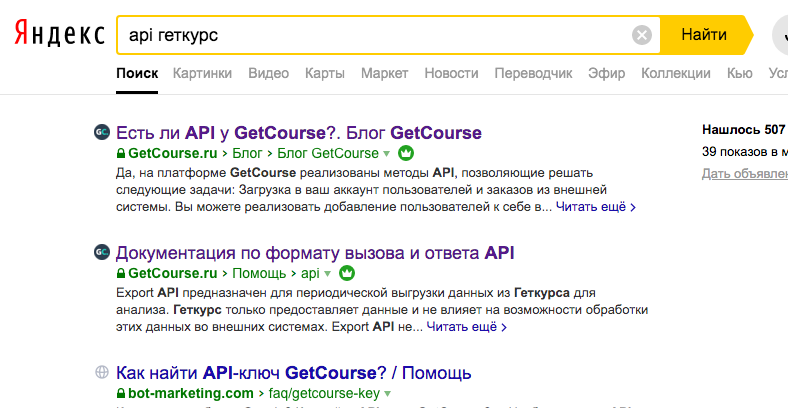Expand the dropdown arrow after 'Блог GetCourse'
Screen dimensions: 788x408
[386, 154]
